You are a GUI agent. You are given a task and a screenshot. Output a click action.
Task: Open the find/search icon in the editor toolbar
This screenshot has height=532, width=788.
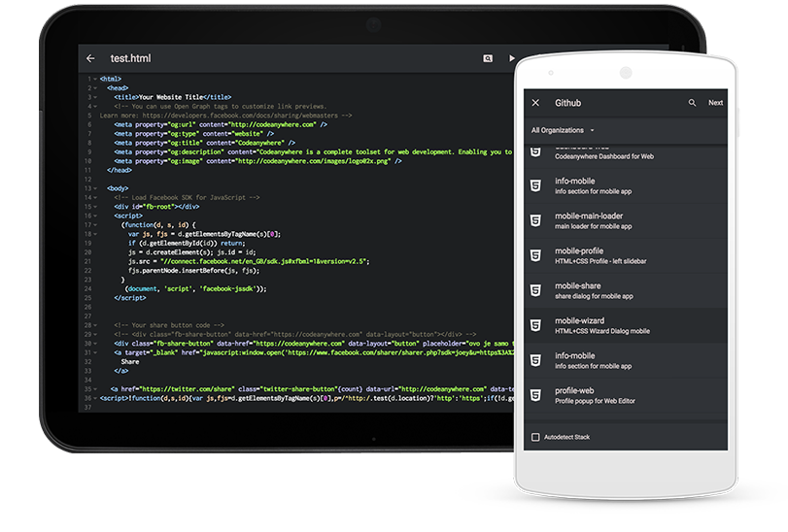pos(488,58)
